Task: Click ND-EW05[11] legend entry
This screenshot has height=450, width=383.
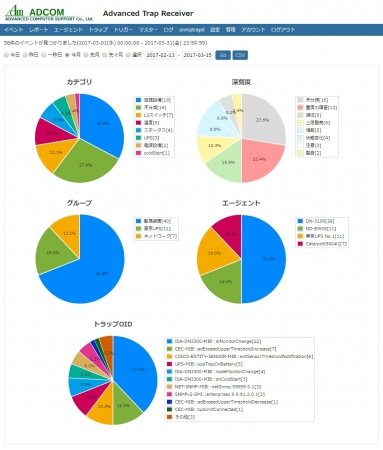Action: coord(317,229)
